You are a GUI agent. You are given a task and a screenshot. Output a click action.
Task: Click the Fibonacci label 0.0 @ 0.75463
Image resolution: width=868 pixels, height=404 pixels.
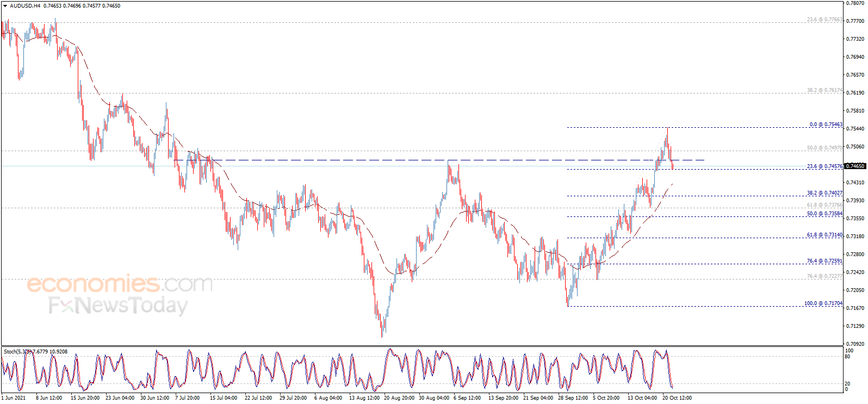826,125
